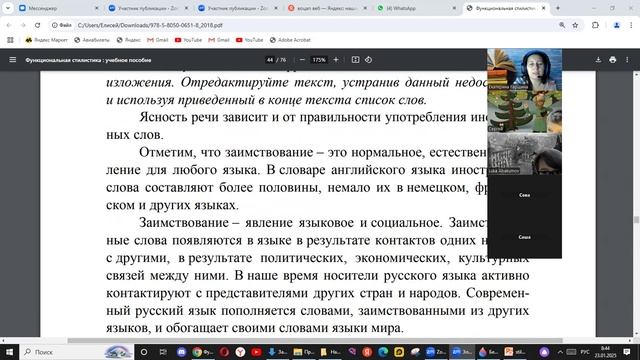Close the WhatsApp tab

pos(454,8)
